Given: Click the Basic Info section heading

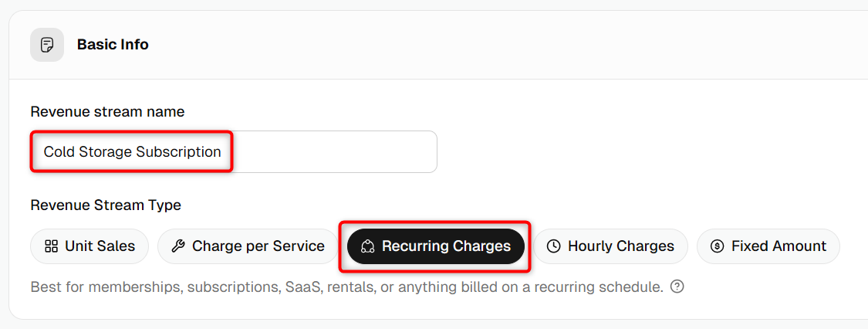Looking at the screenshot, I should click(x=113, y=45).
